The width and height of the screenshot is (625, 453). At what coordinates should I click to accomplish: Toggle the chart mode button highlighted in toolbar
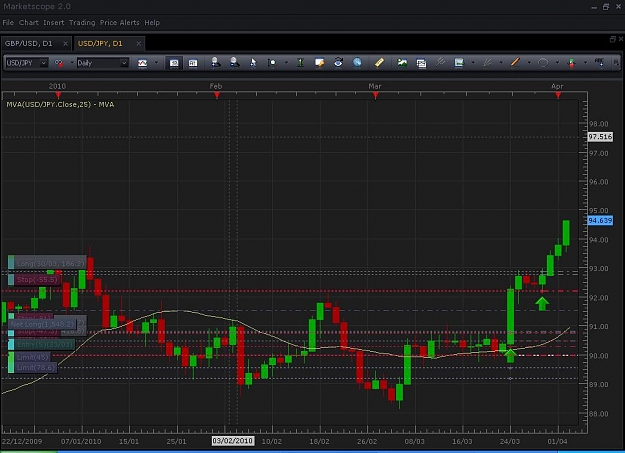(174, 63)
